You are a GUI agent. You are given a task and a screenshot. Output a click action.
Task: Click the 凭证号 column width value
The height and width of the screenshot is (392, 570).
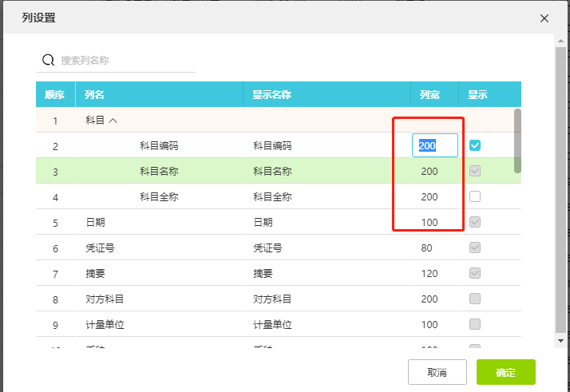click(x=426, y=248)
